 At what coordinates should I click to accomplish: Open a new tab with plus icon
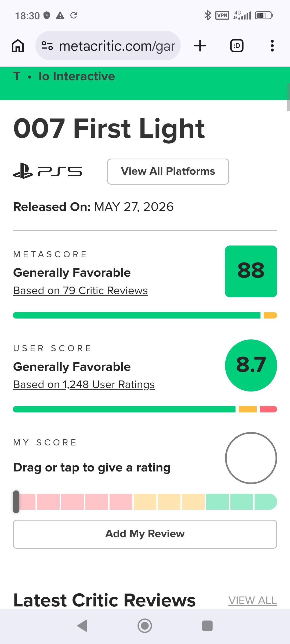tap(200, 46)
